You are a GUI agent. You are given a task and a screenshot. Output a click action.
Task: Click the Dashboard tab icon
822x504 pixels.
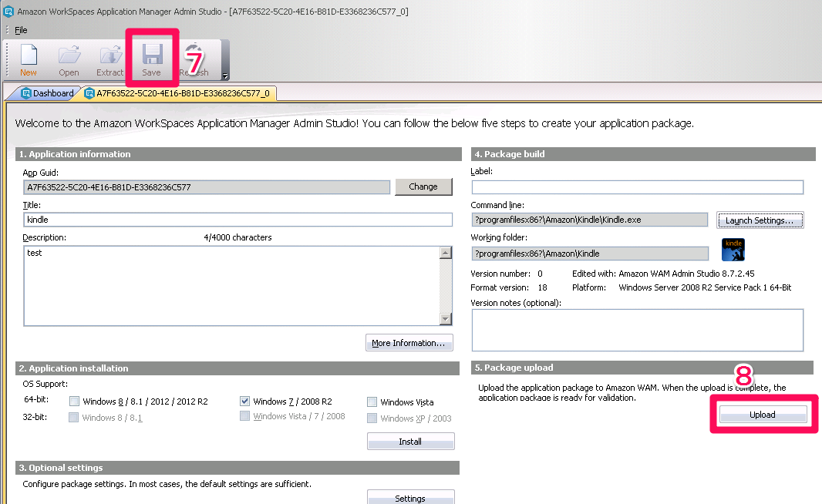click(25, 93)
